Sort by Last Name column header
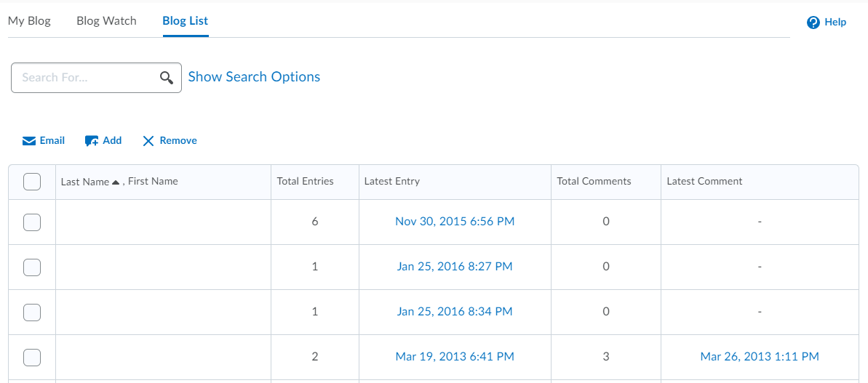The width and height of the screenshot is (868, 383). click(85, 182)
